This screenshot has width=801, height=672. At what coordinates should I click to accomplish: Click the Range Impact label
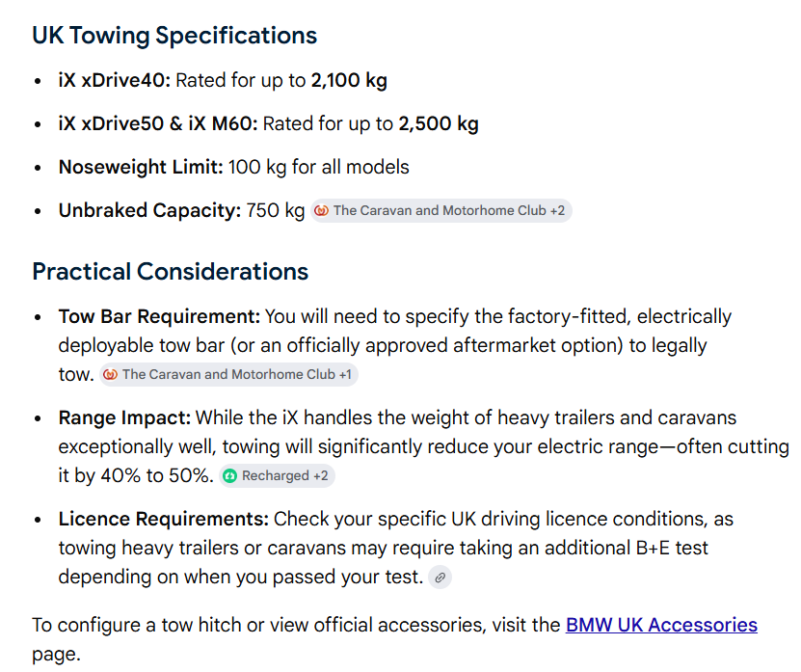124,418
